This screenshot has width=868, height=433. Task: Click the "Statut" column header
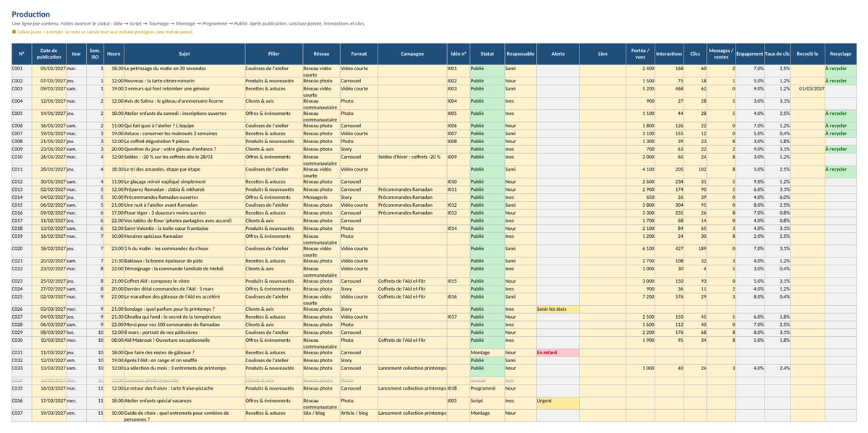tap(487, 53)
